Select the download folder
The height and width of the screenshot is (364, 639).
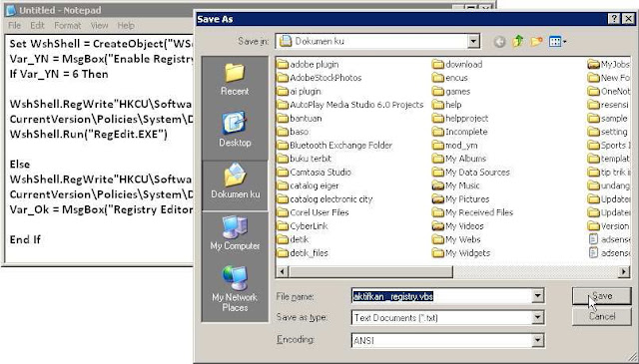pyautogui.click(x=457, y=65)
